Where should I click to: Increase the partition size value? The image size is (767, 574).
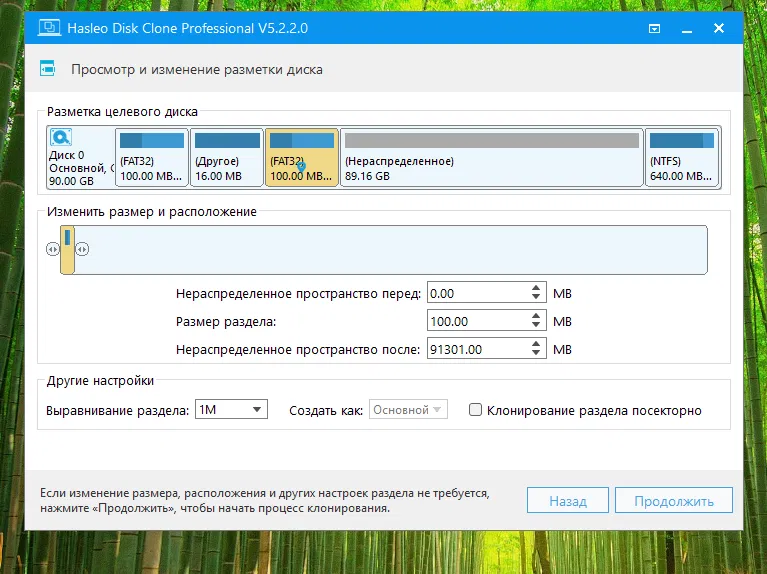[x=536, y=316]
